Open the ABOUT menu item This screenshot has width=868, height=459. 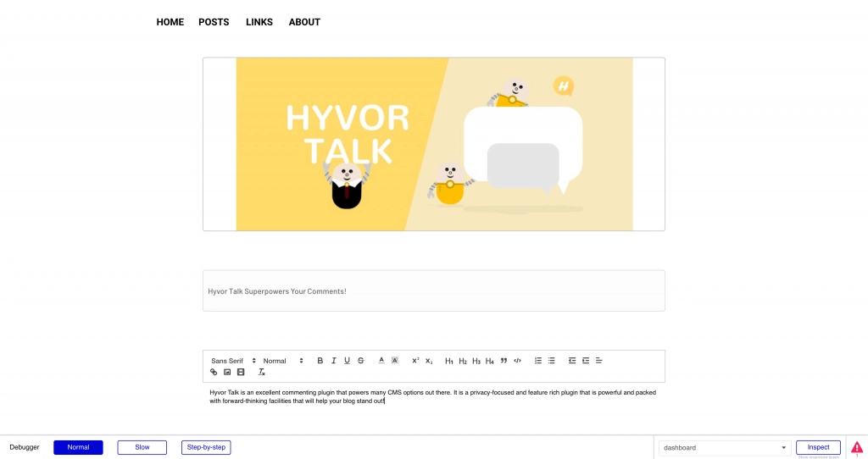(304, 22)
